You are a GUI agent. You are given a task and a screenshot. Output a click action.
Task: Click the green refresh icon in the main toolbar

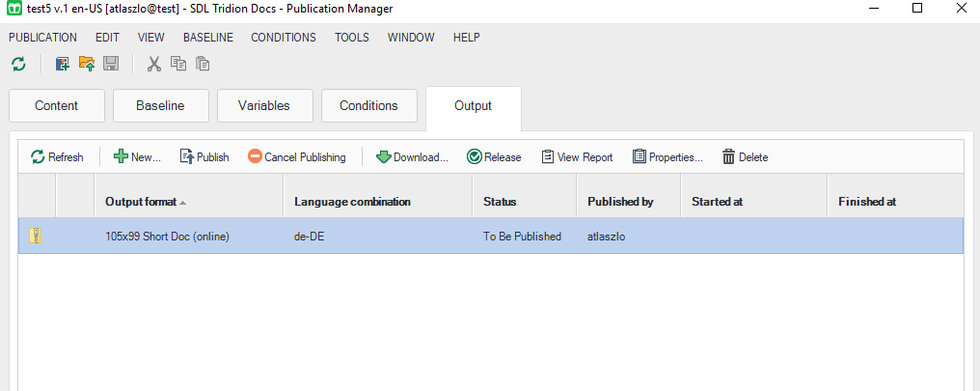[18, 64]
